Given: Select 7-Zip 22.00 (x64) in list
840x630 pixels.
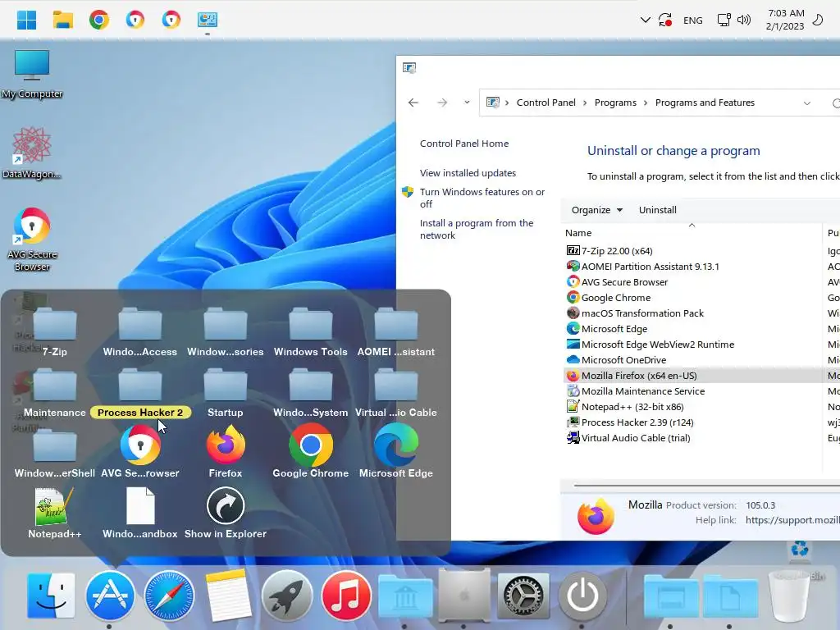Looking at the screenshot, I should click(617, 251).
